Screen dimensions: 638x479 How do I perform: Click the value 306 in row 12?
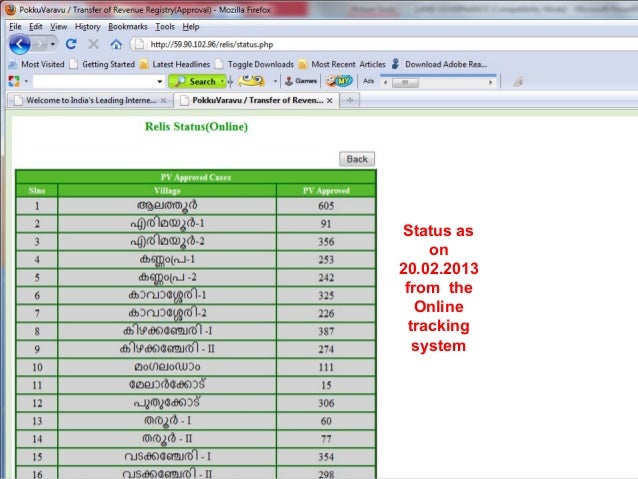[x=326, y=403]
